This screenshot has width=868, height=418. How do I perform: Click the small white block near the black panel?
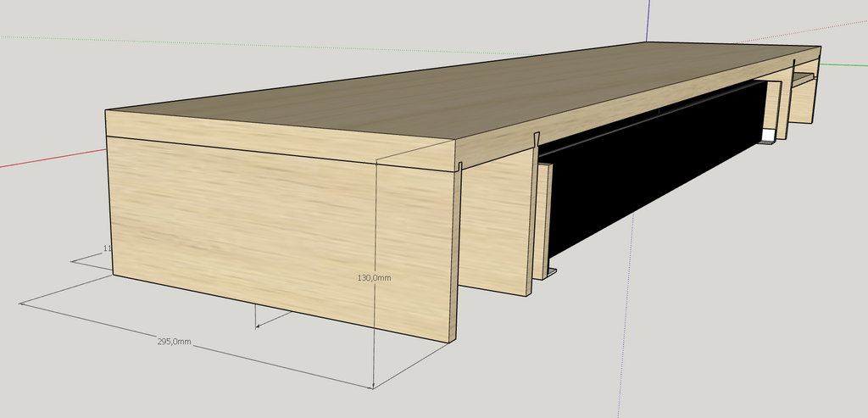(768, 136)
